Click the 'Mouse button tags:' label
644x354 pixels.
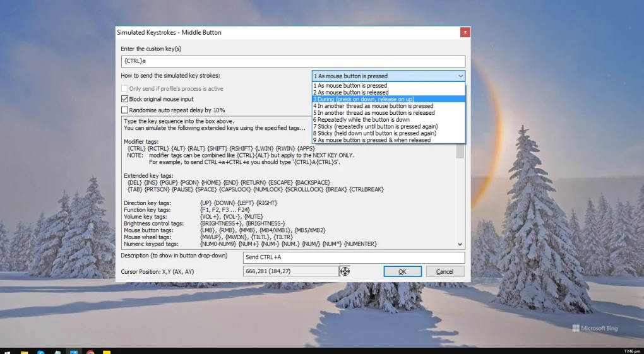148,230
